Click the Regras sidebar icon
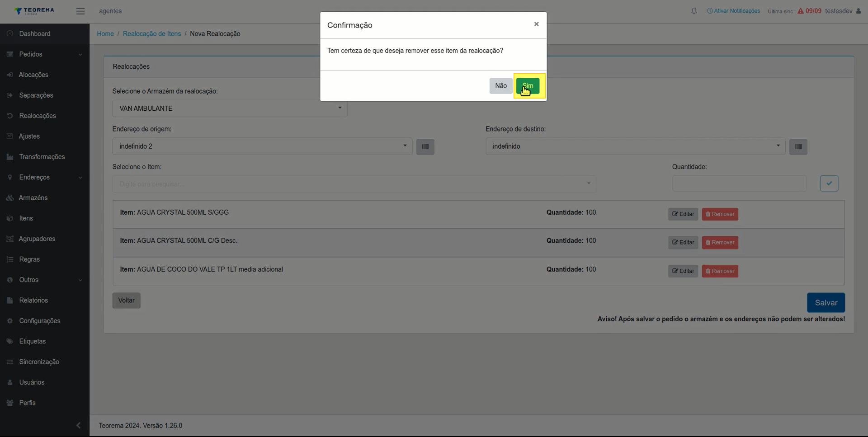Screen dimensions: 868x437 point(10,259)
